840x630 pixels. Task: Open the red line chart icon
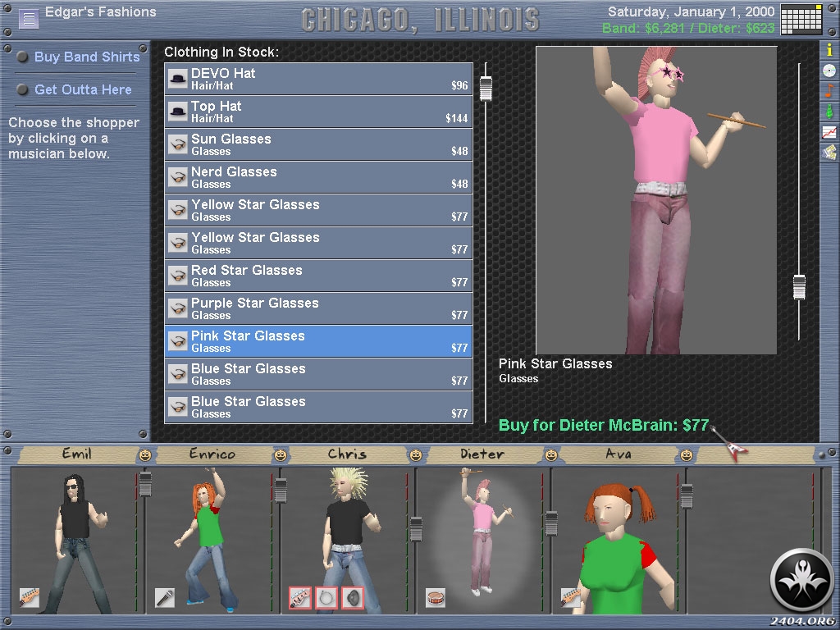tap(829, 131)
